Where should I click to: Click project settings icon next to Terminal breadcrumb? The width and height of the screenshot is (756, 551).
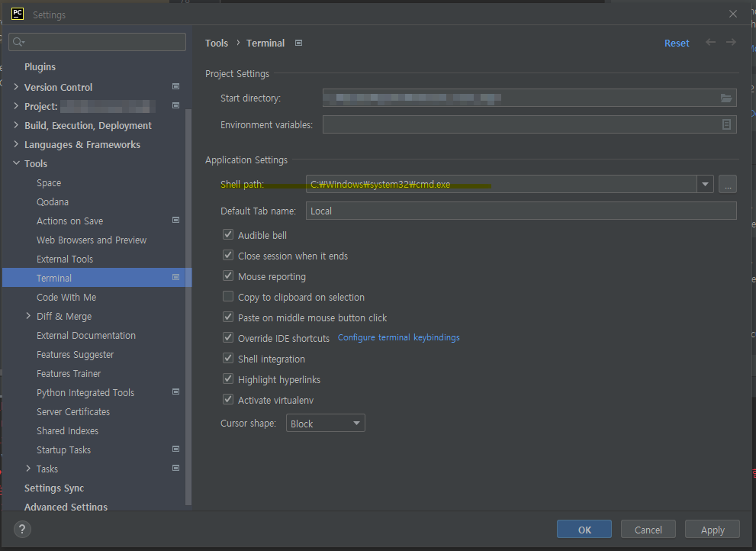(299, 43)
